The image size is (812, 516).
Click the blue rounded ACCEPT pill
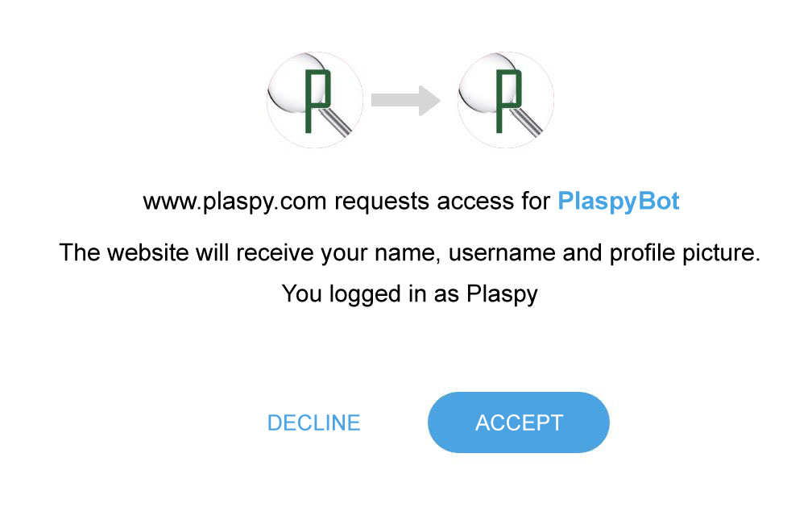click(x=519, y=422)
